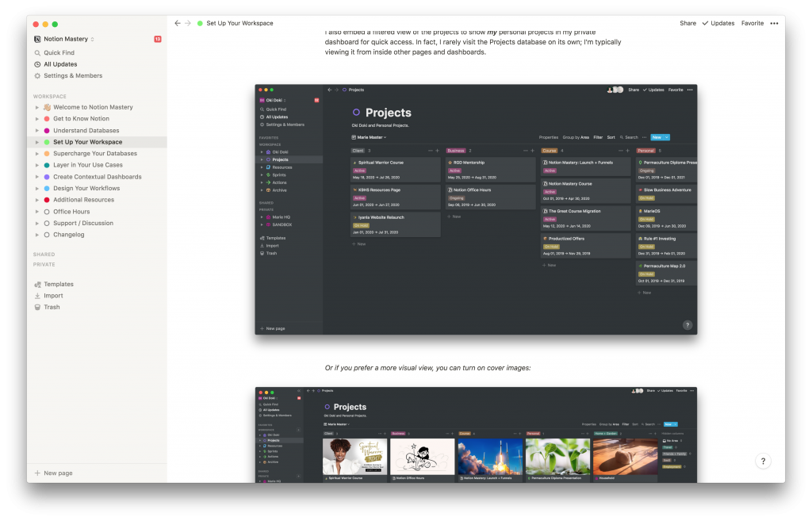The height and width of the screenshot is (521, 812).
Task: Click the Set Up Your Workspace breadcrumb title
Action: [x=239, y=23]
